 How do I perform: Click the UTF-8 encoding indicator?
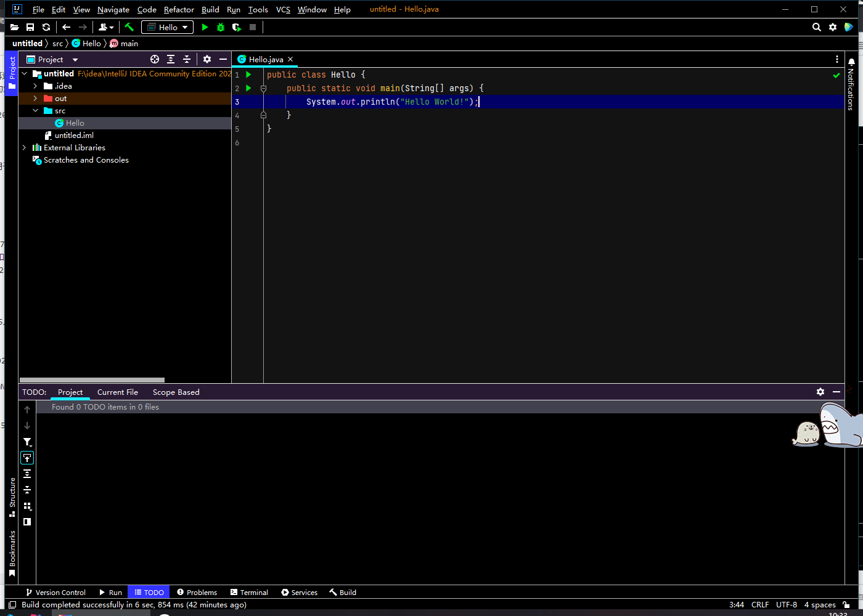[x=787, y=605]
